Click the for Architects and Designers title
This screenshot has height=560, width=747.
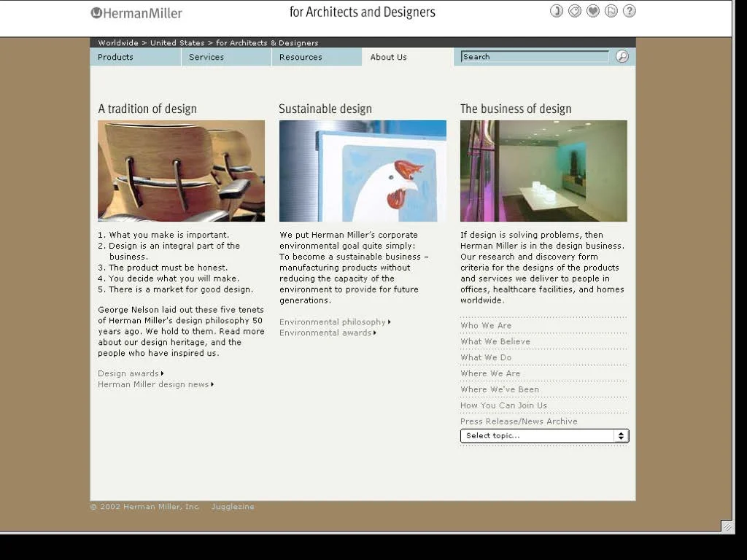[363, 12]
